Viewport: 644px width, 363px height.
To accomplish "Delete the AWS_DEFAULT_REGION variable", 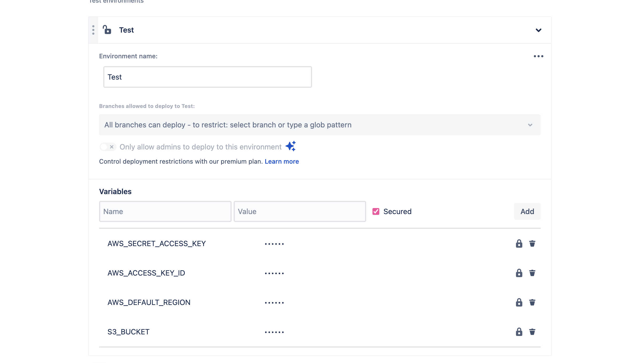I will click(x=532, y=303).
